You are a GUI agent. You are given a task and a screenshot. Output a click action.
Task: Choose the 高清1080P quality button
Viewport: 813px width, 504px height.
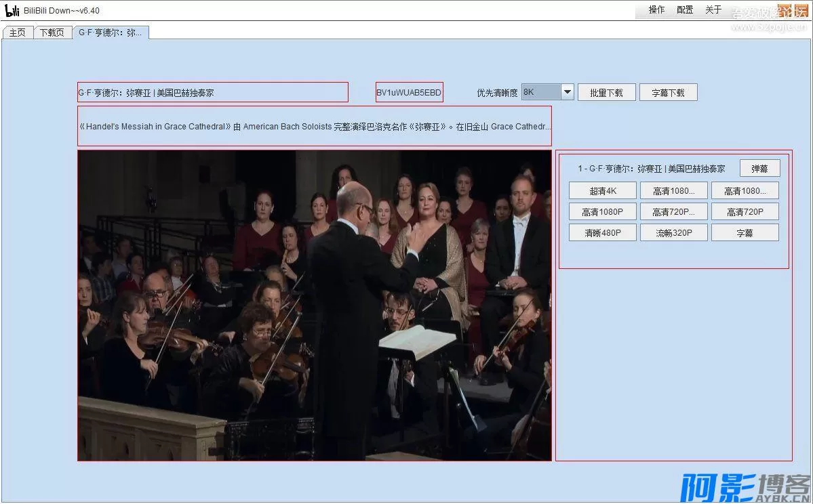(602, 212)
